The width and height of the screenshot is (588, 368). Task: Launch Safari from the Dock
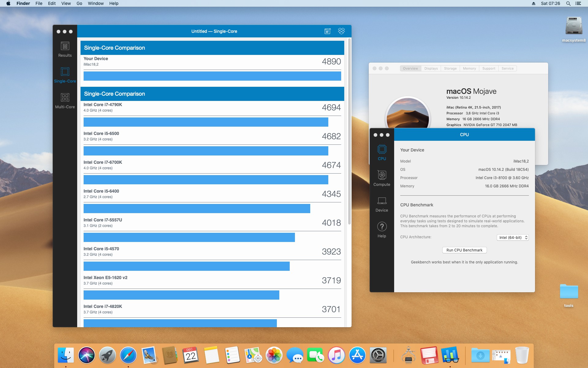click(x=128, y=355)
